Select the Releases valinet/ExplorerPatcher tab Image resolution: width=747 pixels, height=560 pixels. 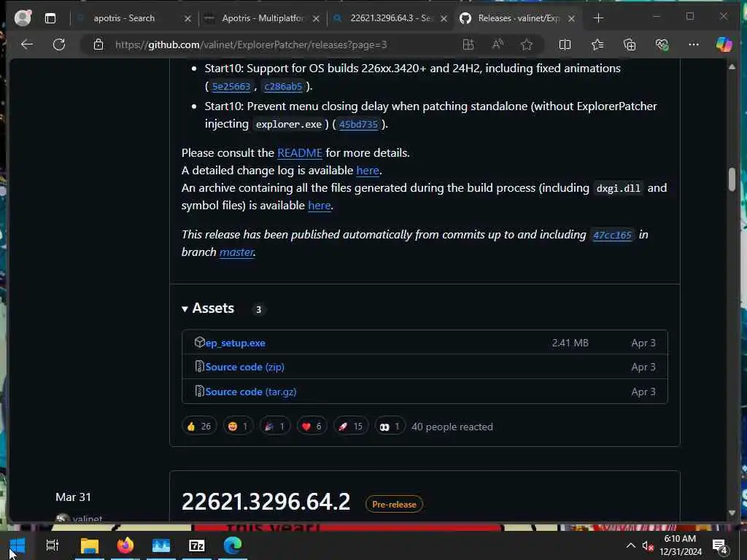519,18
